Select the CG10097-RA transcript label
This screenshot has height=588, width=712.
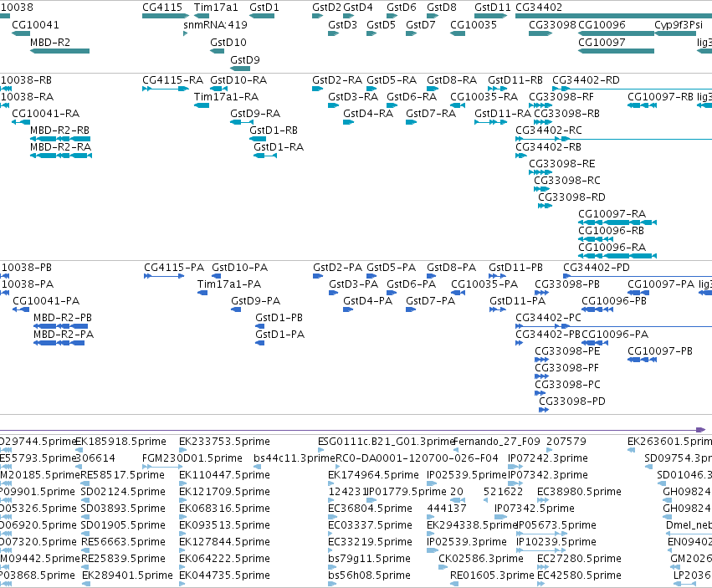click(612, 214)
